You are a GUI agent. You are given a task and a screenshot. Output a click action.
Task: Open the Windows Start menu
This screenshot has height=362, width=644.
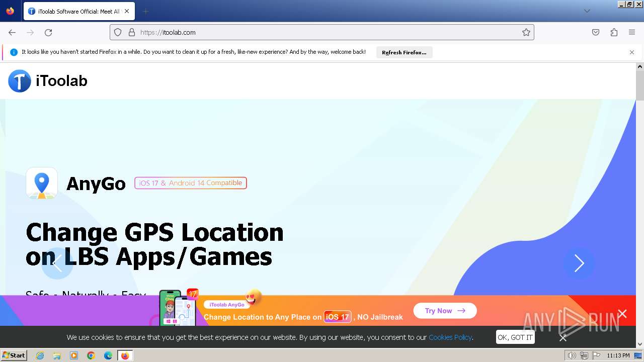pyautogui.click(x=14, y=355)
